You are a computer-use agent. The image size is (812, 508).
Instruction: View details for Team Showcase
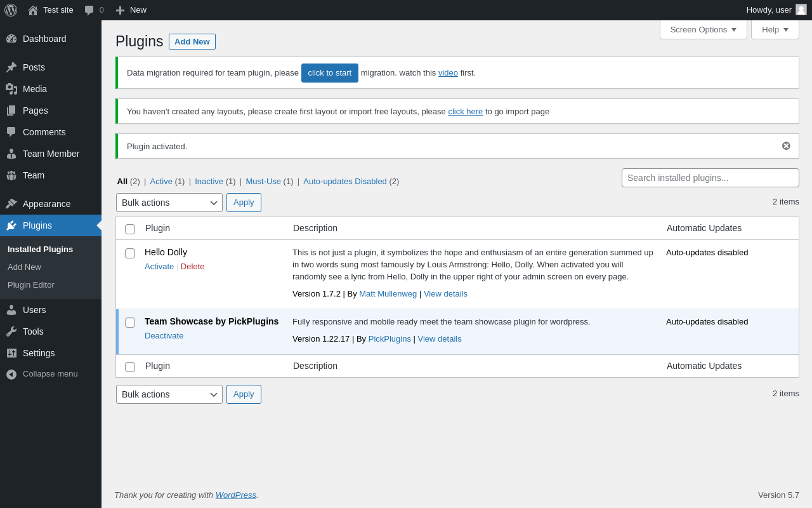click(440, 339)
